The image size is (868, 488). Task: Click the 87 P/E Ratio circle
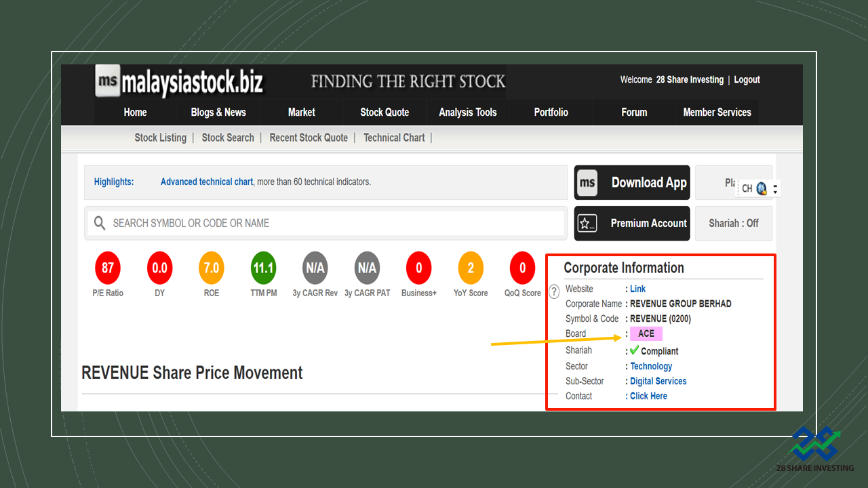point(108,268)
